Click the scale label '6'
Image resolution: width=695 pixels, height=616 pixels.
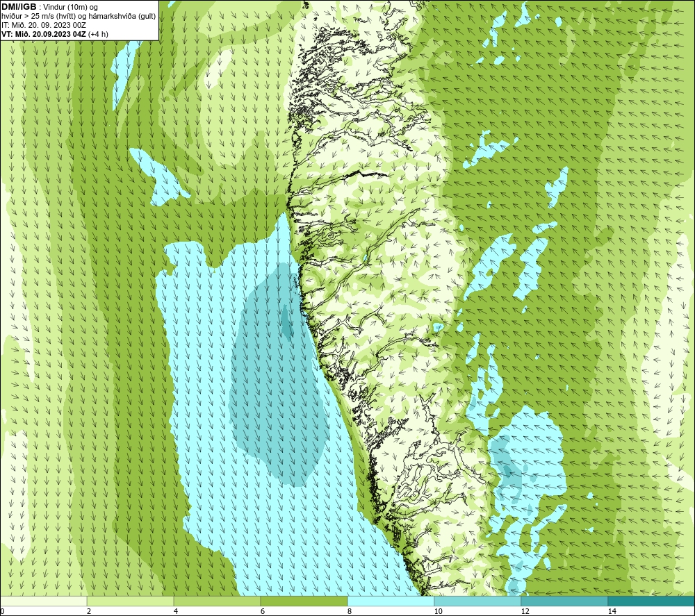coord(263,612)
